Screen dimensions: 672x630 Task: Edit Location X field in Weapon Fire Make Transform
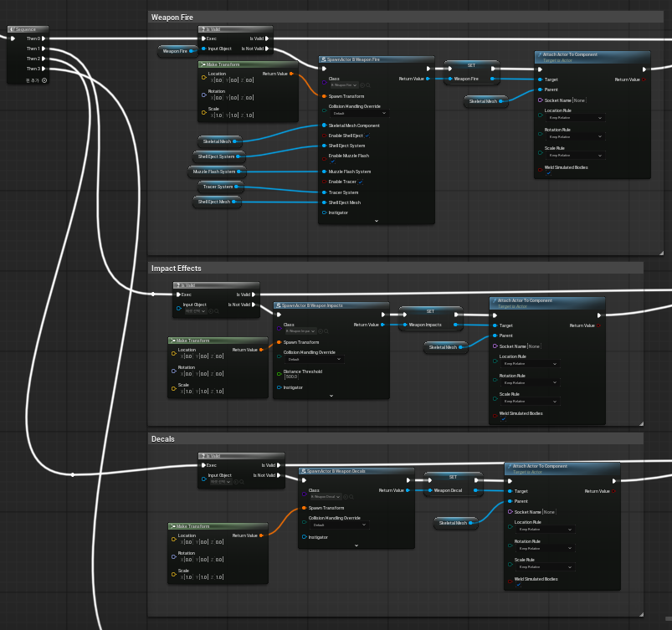[218, 80]
